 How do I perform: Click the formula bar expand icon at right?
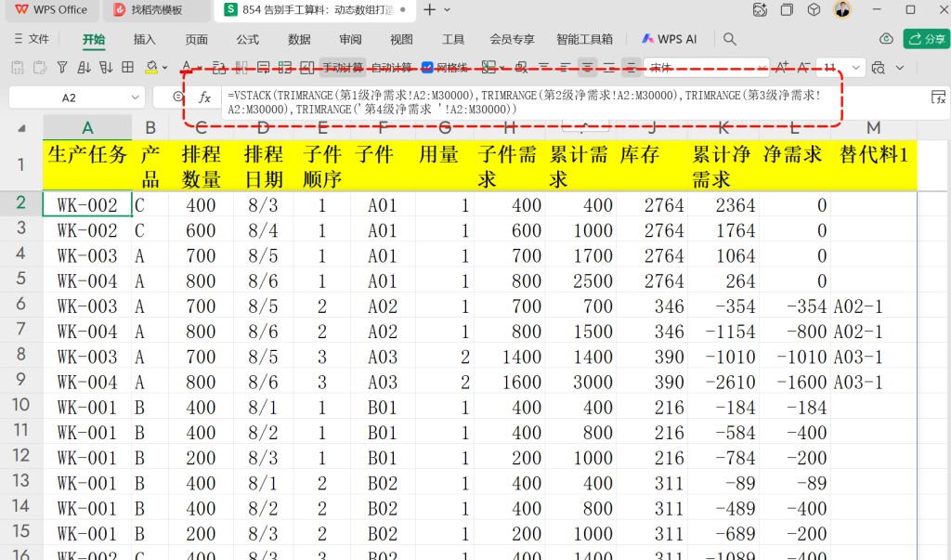938,98
